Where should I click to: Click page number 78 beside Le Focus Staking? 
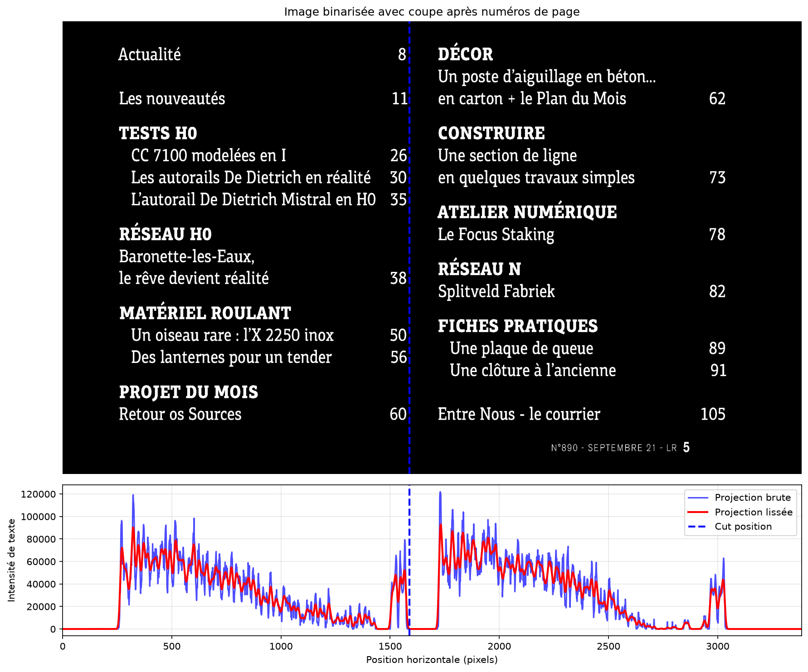[717, 235]
